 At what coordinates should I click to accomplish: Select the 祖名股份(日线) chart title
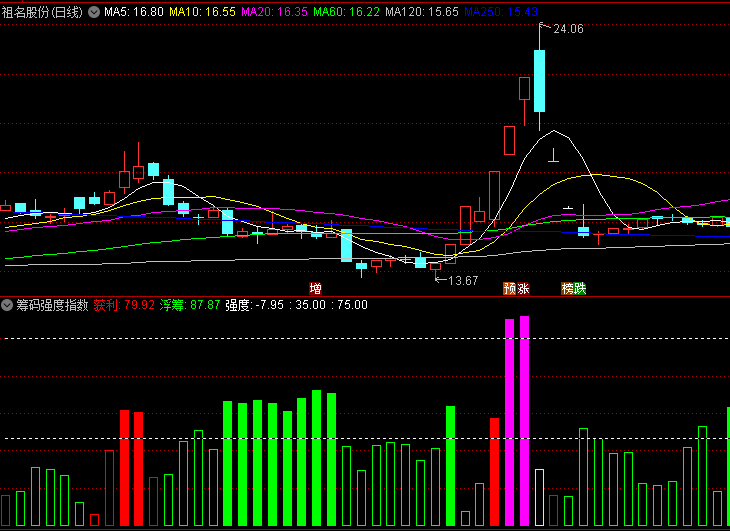[42, 12]
